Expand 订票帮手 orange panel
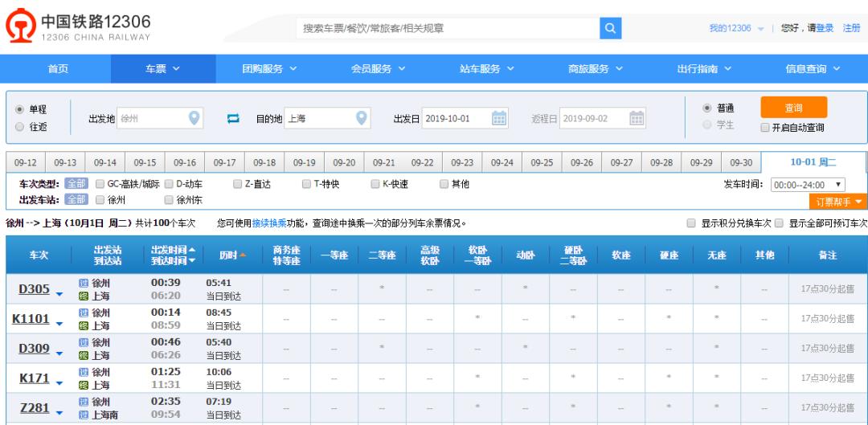The width and height of the screenshot is (868, 425). click(x=838, y=202)
